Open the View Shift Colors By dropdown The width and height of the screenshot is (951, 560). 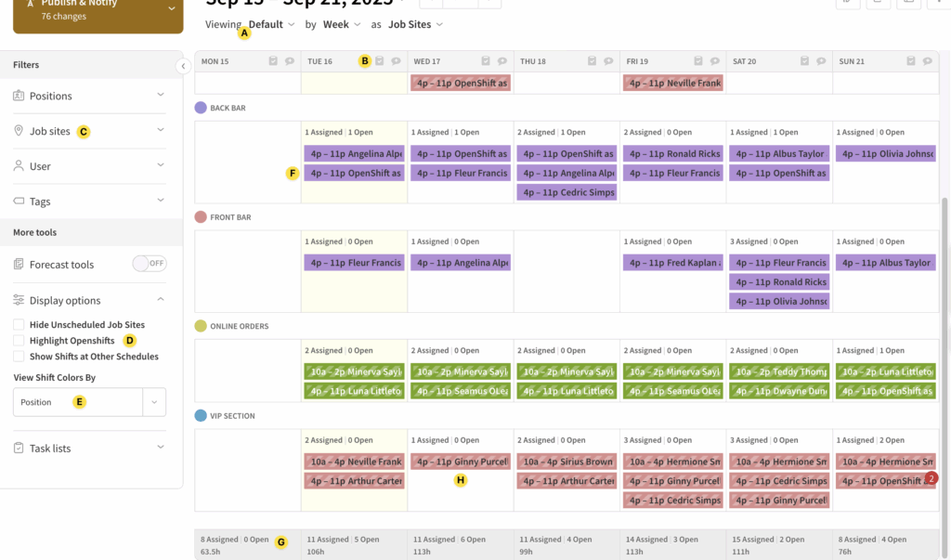coord(153,402)
